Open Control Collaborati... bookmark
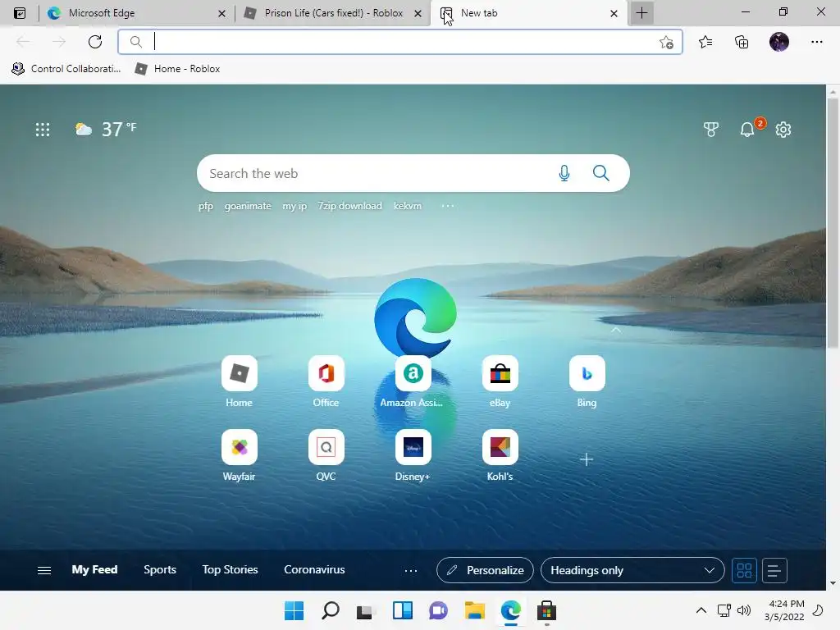 66,69
